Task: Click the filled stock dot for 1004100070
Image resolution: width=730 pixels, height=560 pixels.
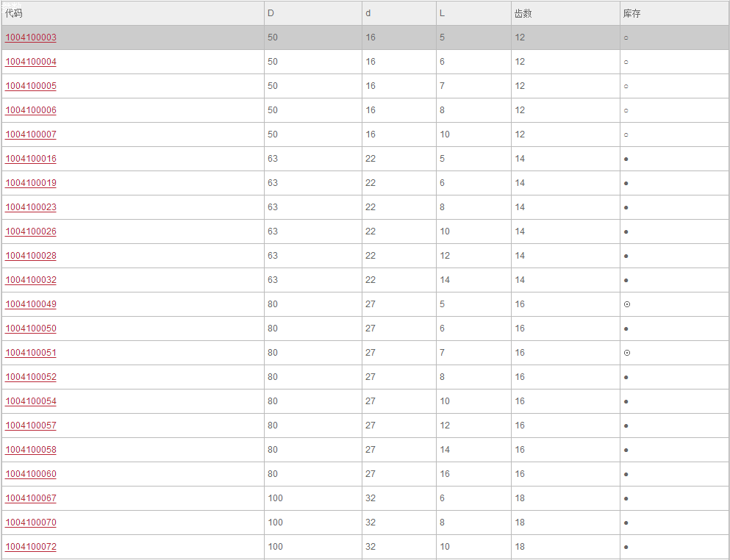Action: click(x=626, y=523)
